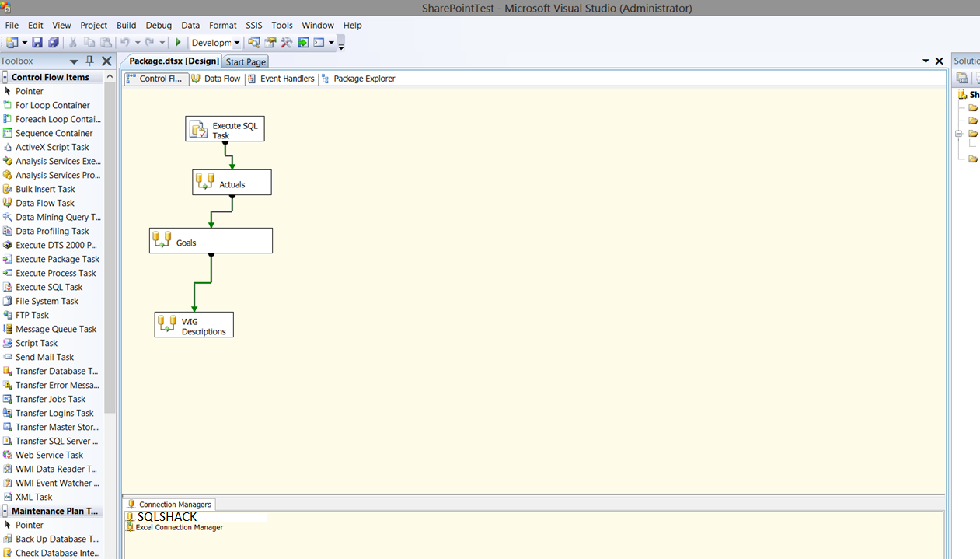Pick the Script Task toolbox item
This screenshot has width=980, height=559.
coord(37,343)
